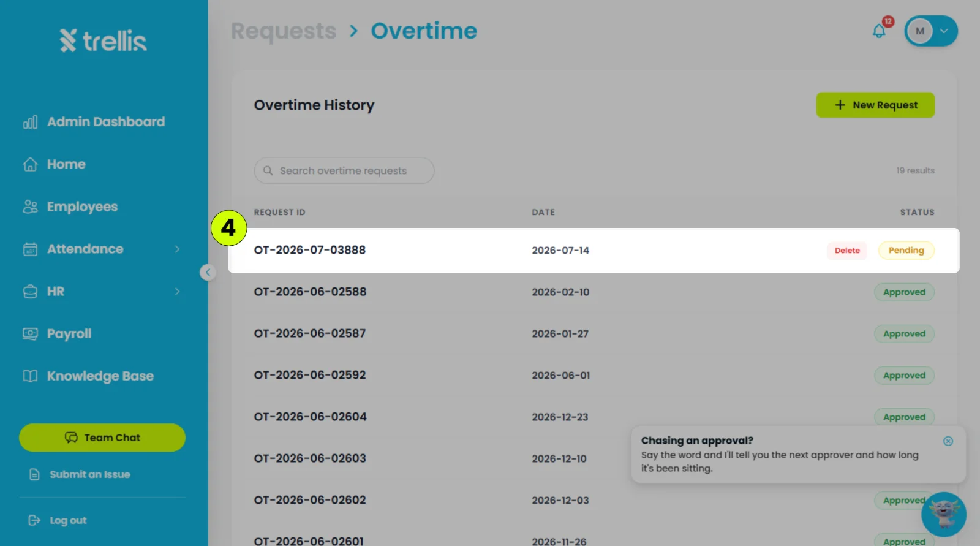Select request OT-2026-06-02603
The width and height of the screenshot is (980, 546).
pos(310,458)
